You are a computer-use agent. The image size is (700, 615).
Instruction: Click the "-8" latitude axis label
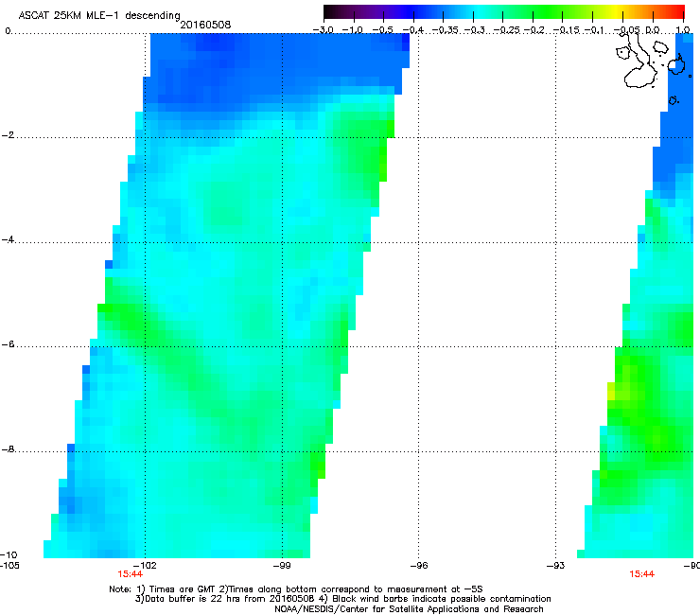tap(8, 449)
